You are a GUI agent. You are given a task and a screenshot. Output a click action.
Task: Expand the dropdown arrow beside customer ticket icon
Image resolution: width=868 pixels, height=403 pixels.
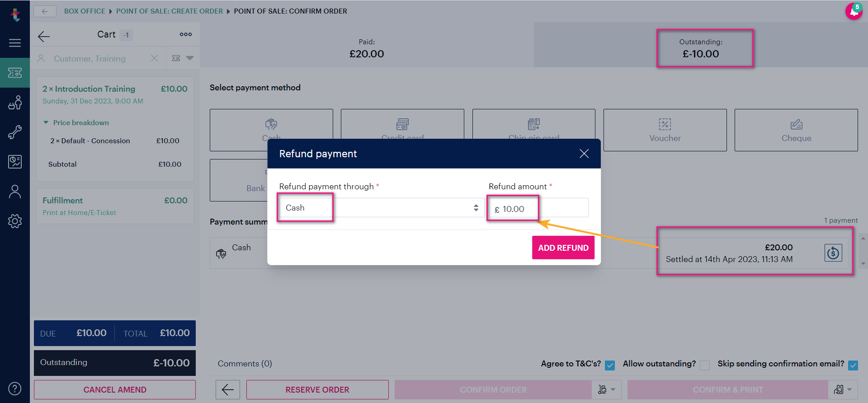pos(190,58)
